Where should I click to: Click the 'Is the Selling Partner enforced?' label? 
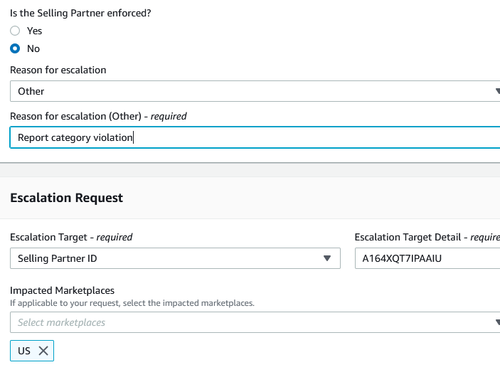[80, 13]
